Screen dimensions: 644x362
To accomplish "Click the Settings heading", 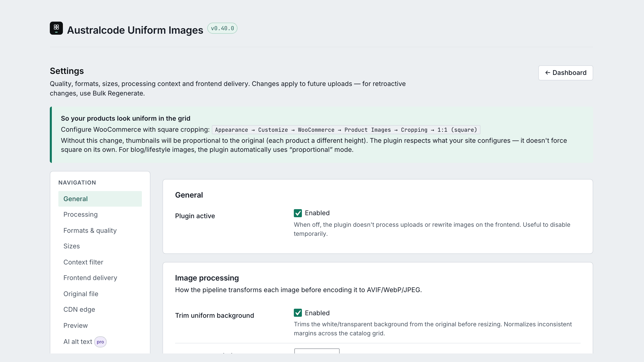I will click(67, 71).
